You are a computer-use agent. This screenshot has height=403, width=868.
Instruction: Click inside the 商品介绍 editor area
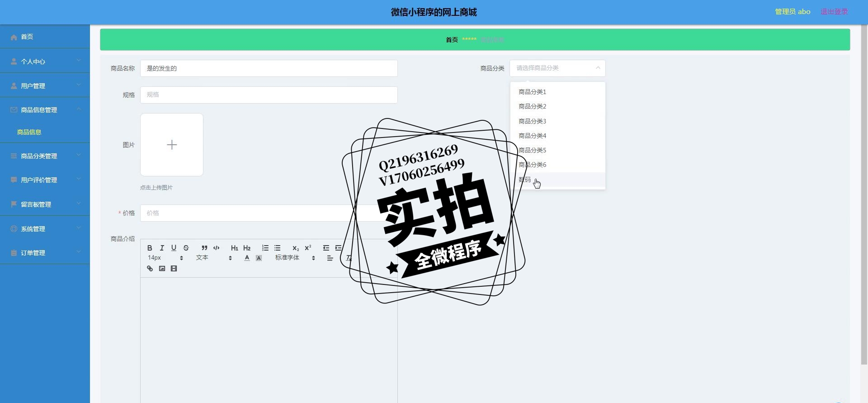pos(269,339)
